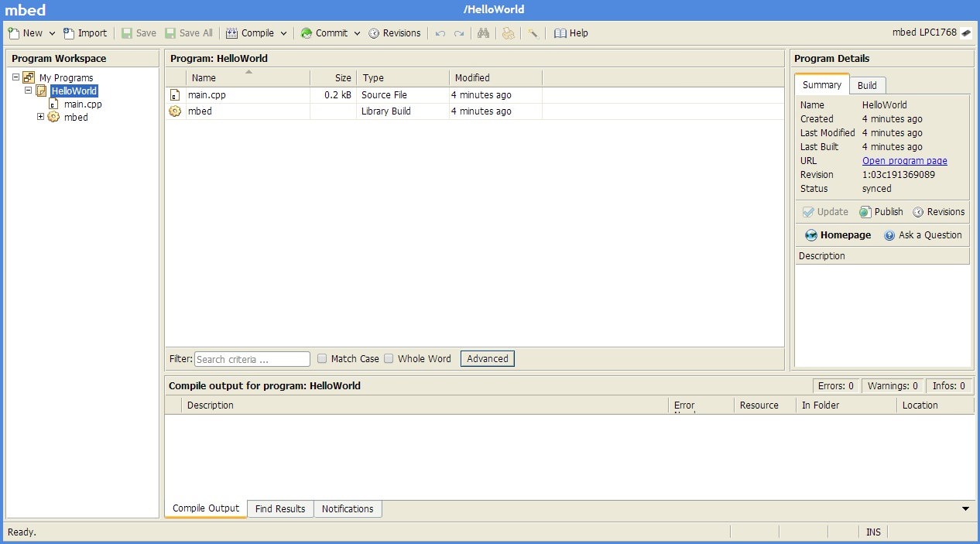Screen dimensions: 980x544
Task: Select main.cpp row name in file list
Action: click(x=207, y=95)
